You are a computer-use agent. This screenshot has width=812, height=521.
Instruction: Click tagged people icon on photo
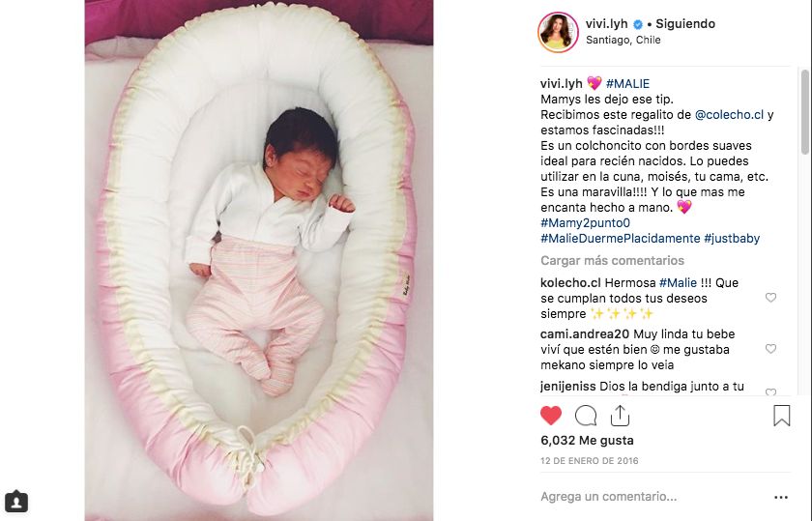[x=16, y=502]
